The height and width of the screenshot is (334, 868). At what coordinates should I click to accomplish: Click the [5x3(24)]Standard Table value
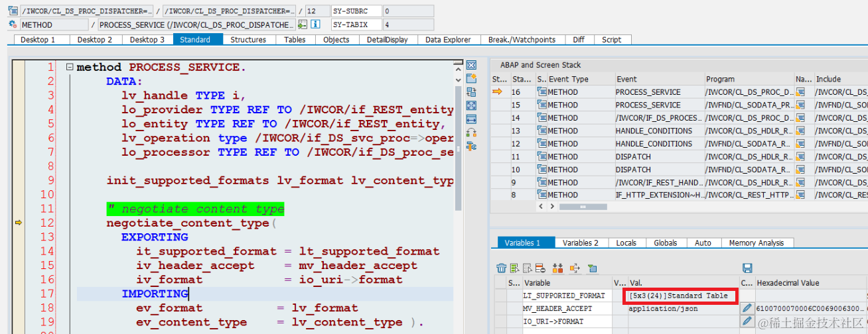(679, 296)
